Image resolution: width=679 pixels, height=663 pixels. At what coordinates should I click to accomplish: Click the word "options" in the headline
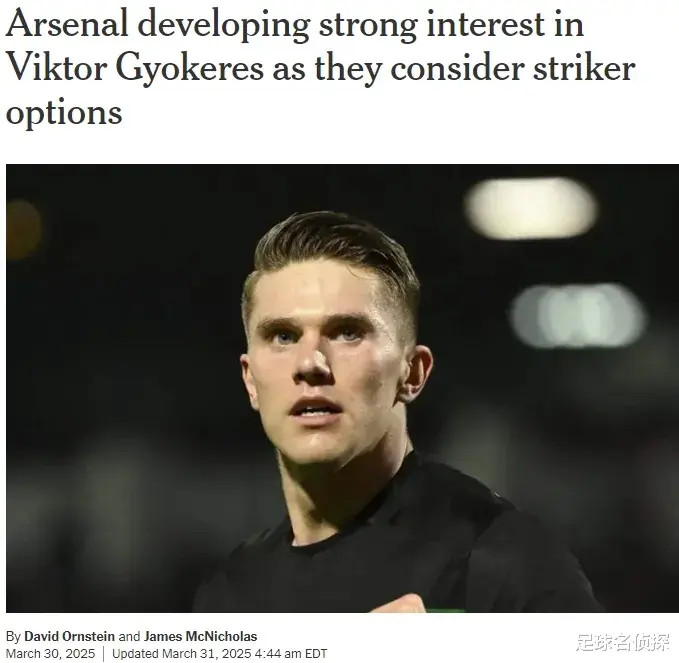[64, 114]
